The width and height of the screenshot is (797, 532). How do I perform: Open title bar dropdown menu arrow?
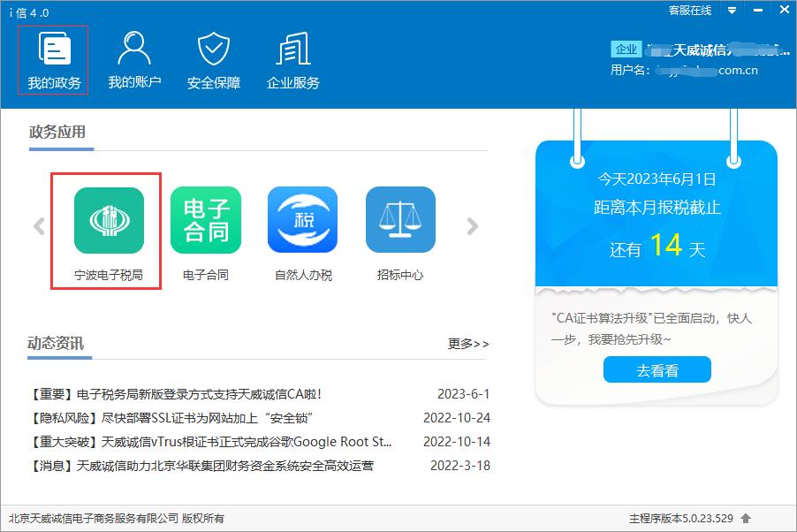click(x=732, y=11)
